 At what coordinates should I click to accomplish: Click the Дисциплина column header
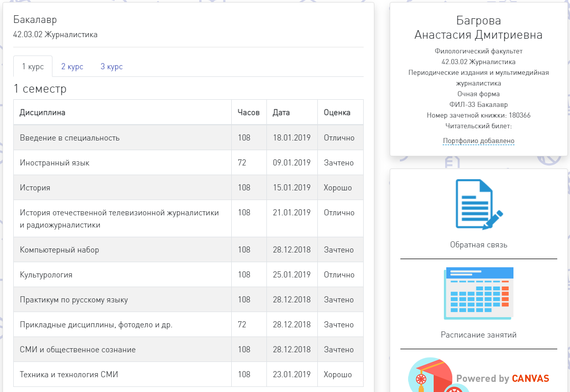[x=42, y=113]
